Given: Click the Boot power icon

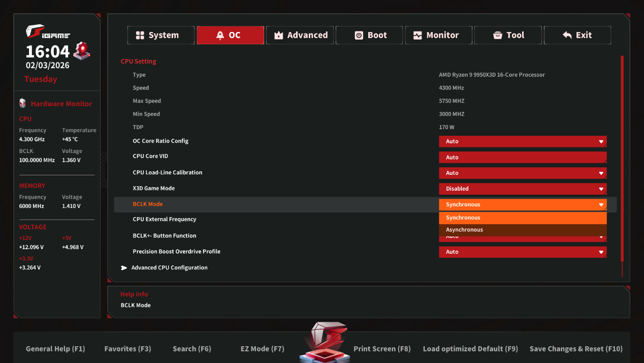Looking at the screenshot, I should pos(359,35).
